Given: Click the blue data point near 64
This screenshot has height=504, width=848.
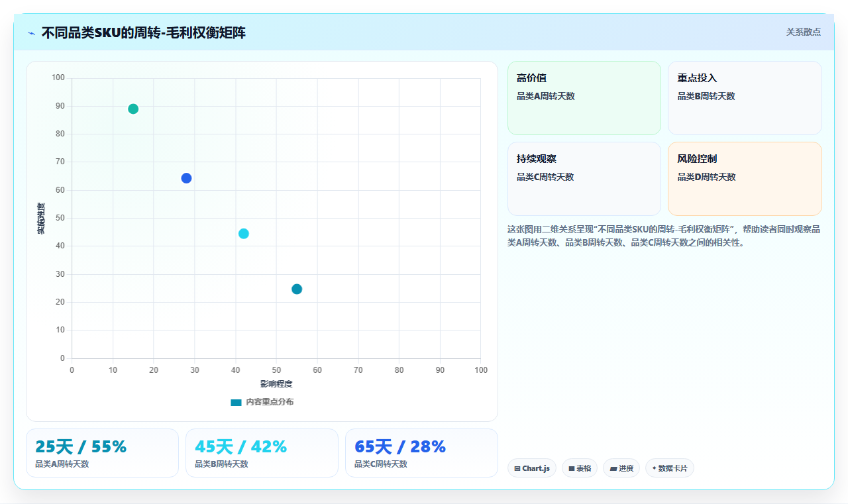Looking at the screenshot, I should [186, 178].
